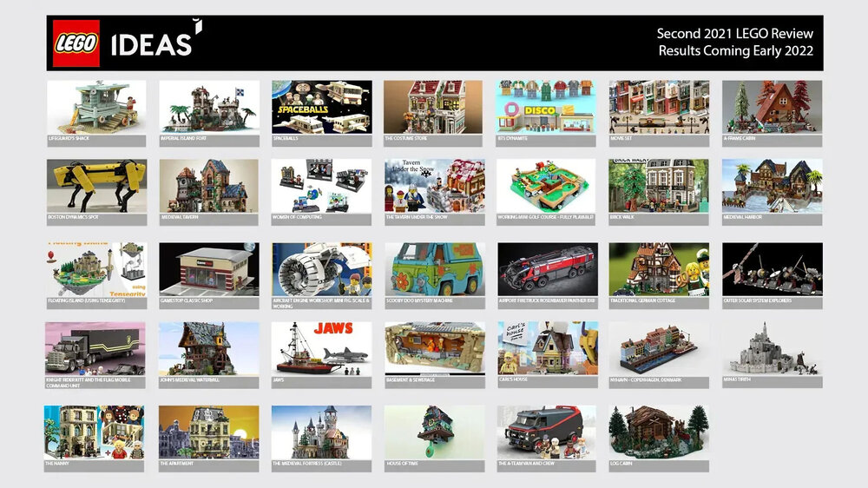Open the Knight Rider KITT truck image
This screenshot has width=868, height=488.
tap(95, 349)
